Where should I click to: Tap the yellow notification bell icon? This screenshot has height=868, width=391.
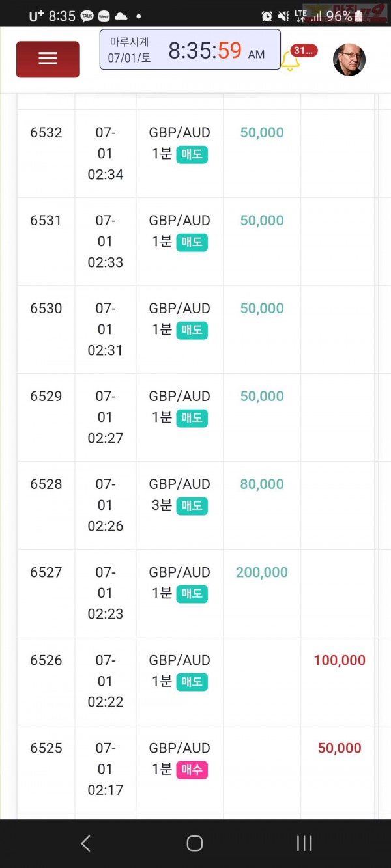(x=290, y=61)
